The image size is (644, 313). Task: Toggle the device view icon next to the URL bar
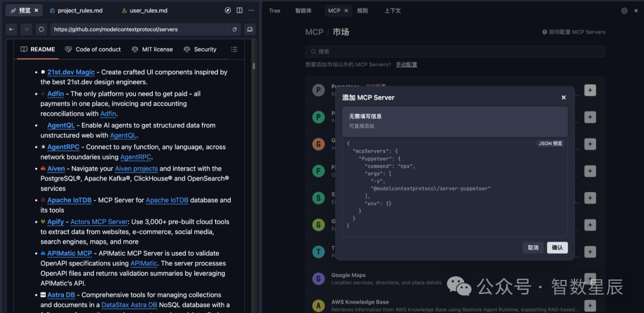(250, 29)
